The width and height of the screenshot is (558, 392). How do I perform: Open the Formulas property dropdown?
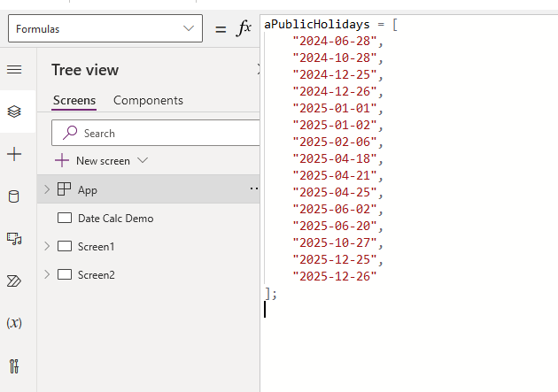click(x=105, y=28)
